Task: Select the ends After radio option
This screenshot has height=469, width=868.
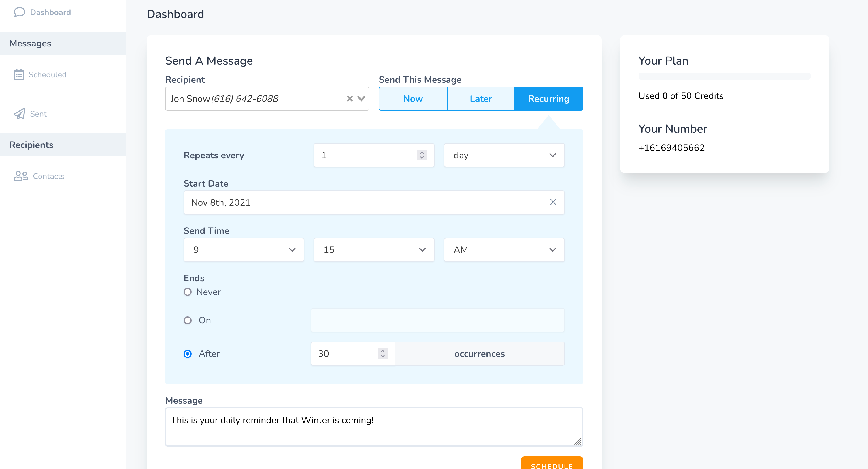Action: pyautogui.click(x=188, y=354)
